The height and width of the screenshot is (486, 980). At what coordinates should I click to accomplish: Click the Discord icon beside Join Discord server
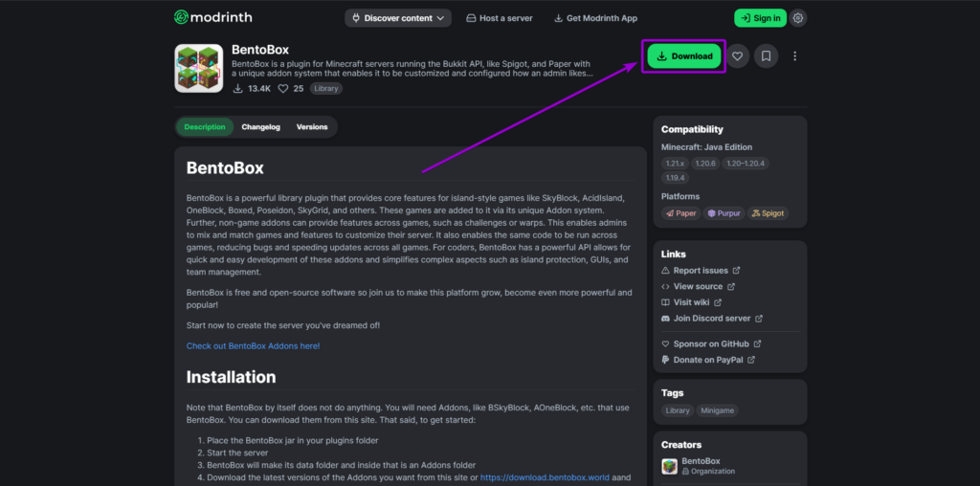[666, 319]
